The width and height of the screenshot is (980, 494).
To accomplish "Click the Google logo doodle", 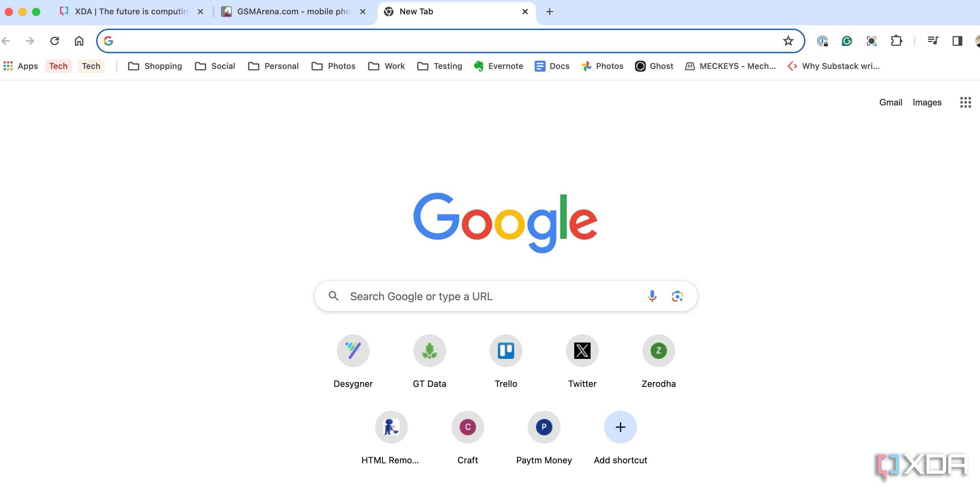I will tap(505, 223).
